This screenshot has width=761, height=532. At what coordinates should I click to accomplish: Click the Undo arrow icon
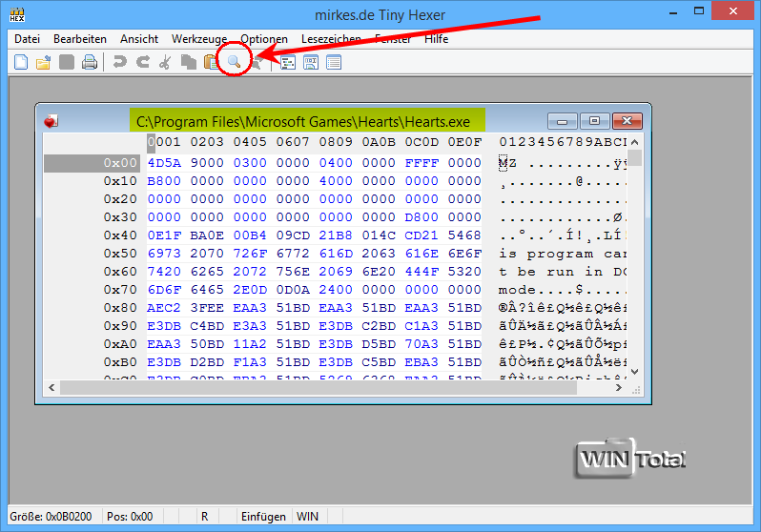[x=119, y=63]
